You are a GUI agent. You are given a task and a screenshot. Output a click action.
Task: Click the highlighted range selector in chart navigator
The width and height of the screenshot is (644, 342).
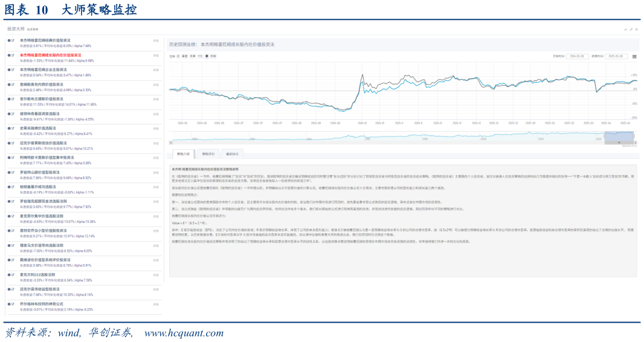point(620,138)
